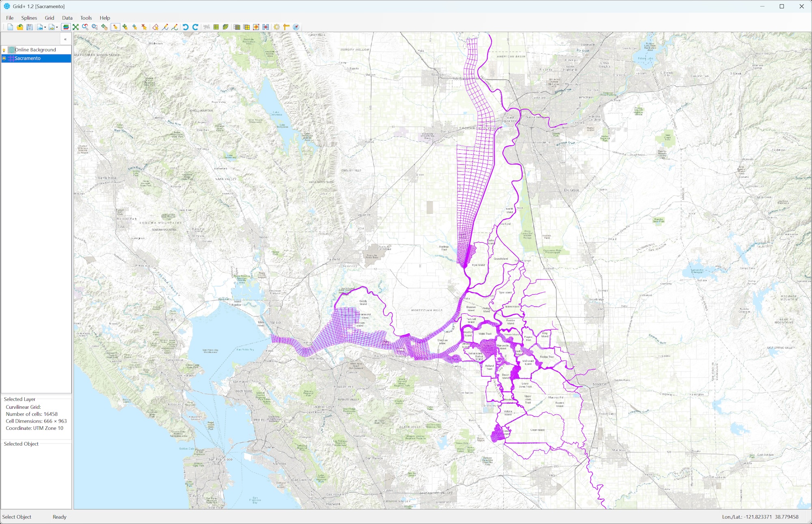Toggle Online Background layer visibility bulb
Screen dimensions: 812x524
[4, 50]
